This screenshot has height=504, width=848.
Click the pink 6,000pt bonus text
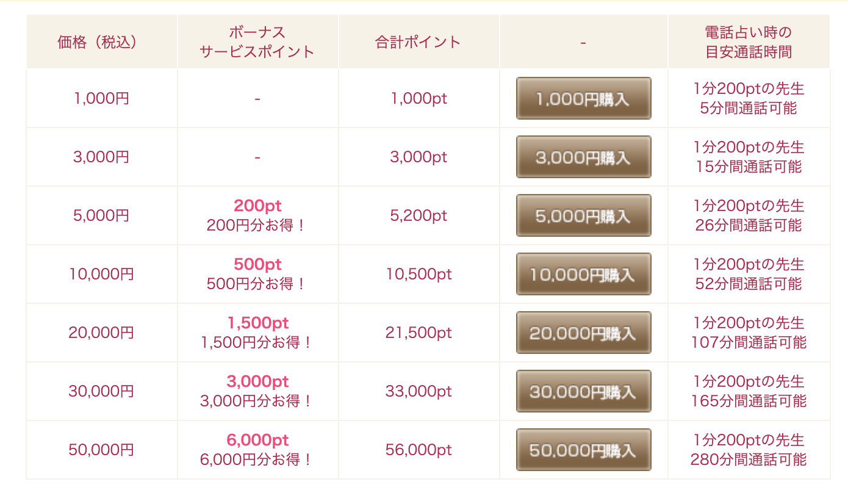coord(257,440)
